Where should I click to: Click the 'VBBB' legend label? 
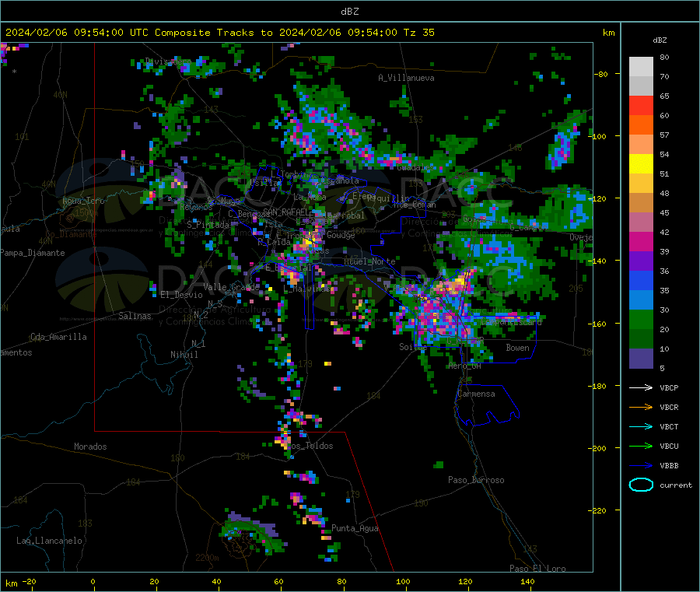click(669, 466)
